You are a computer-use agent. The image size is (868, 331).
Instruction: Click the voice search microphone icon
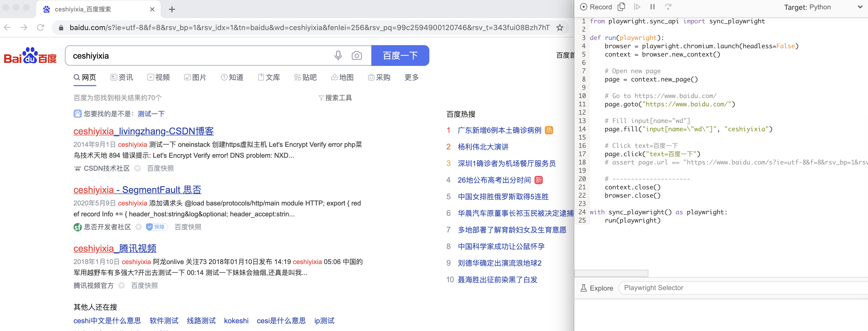click(338, 55)
